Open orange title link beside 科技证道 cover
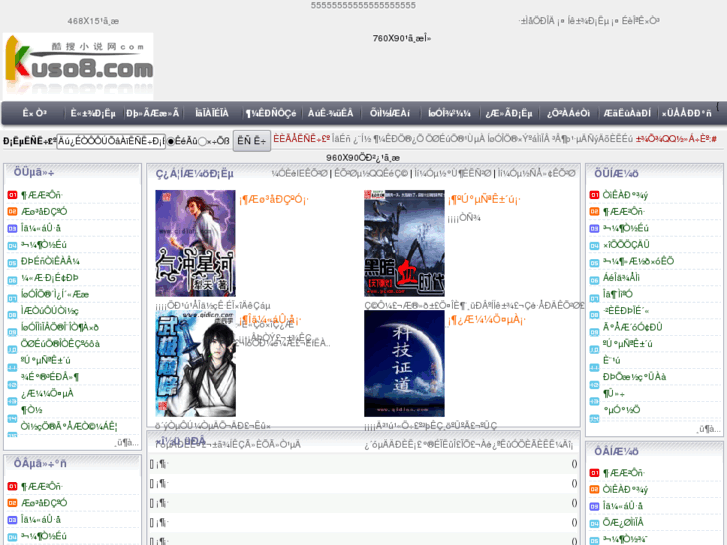Image resolution: width=727 pixels, height=545 pixels. point(487,320)
